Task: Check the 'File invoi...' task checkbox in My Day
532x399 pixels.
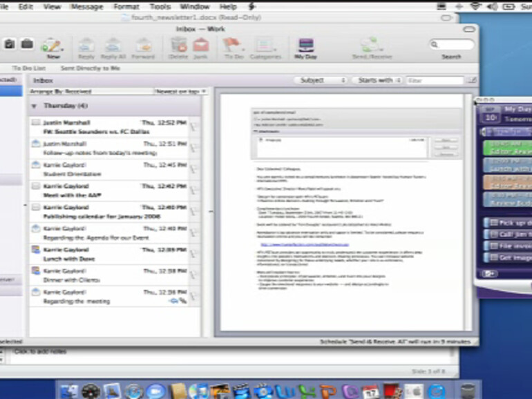Action: (494, 246)
